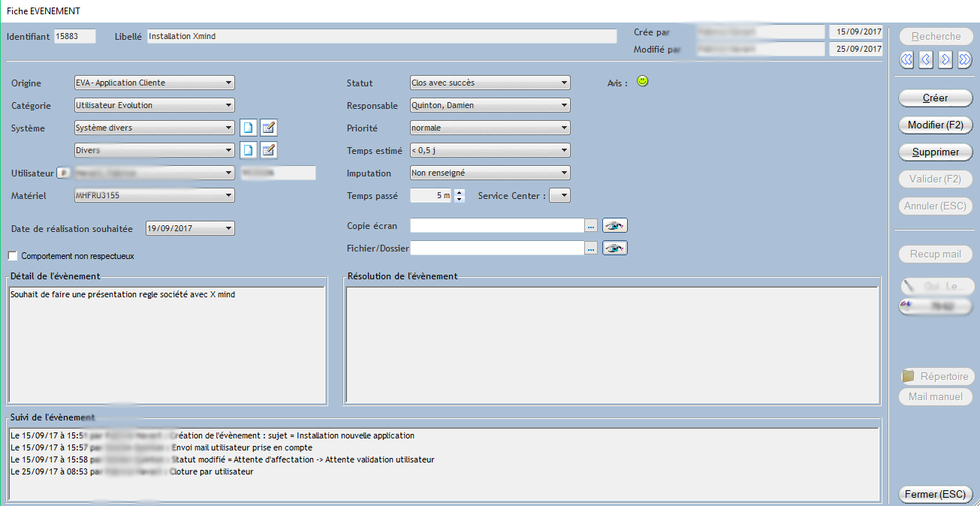The width and height of the screenshot is (980, 506).
Task: Click edit icon beside Système divers
Action: (x=269, y=128)
